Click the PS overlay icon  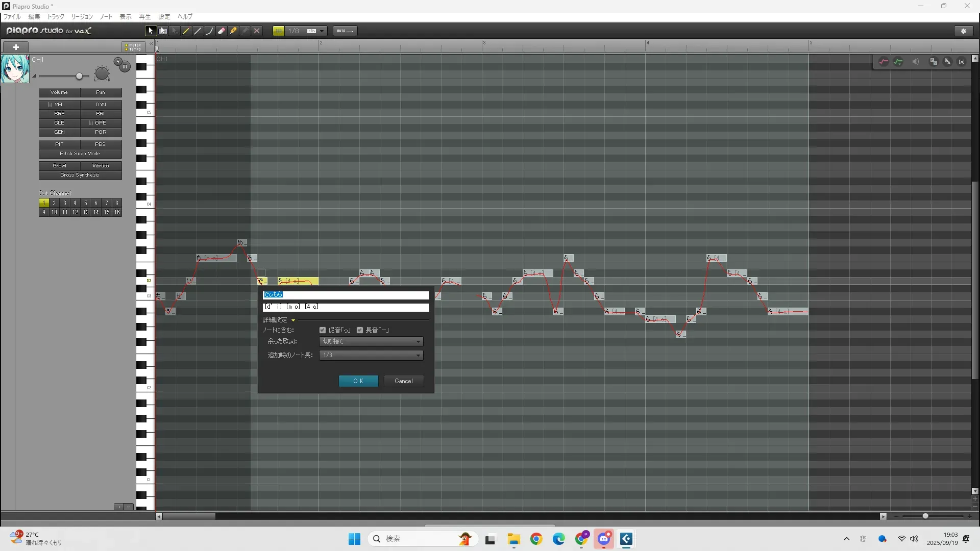point(934,62)
